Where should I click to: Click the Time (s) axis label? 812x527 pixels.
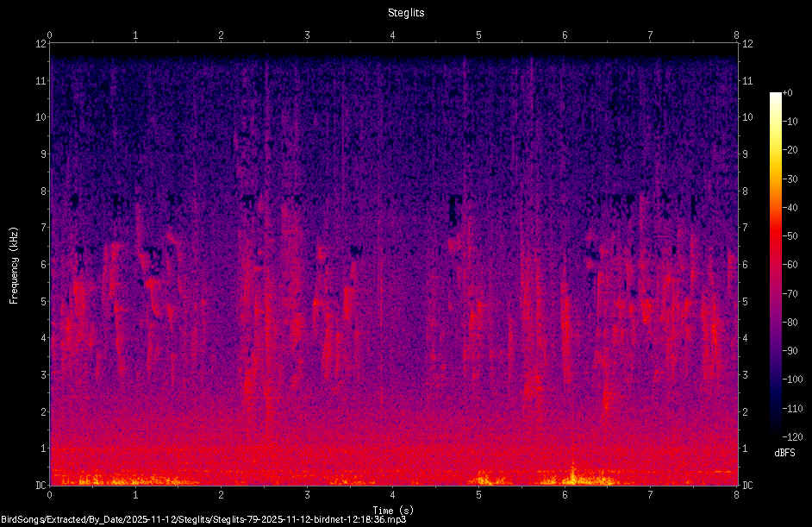point(393,511)
